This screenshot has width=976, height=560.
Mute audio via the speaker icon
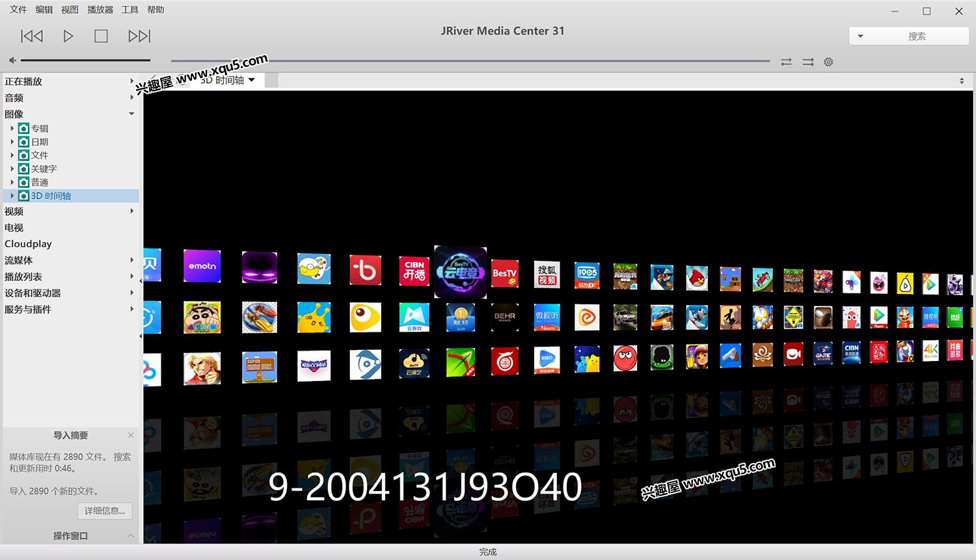pyautogui.click(x=12, y=60)
